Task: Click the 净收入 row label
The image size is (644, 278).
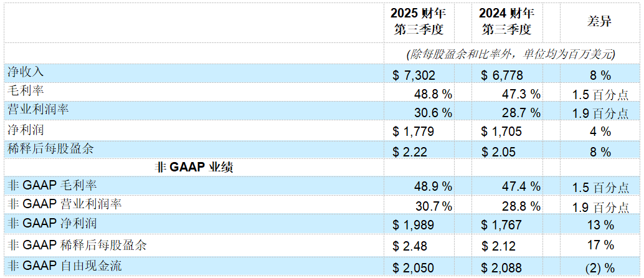Action: click(x=26, y=72)
